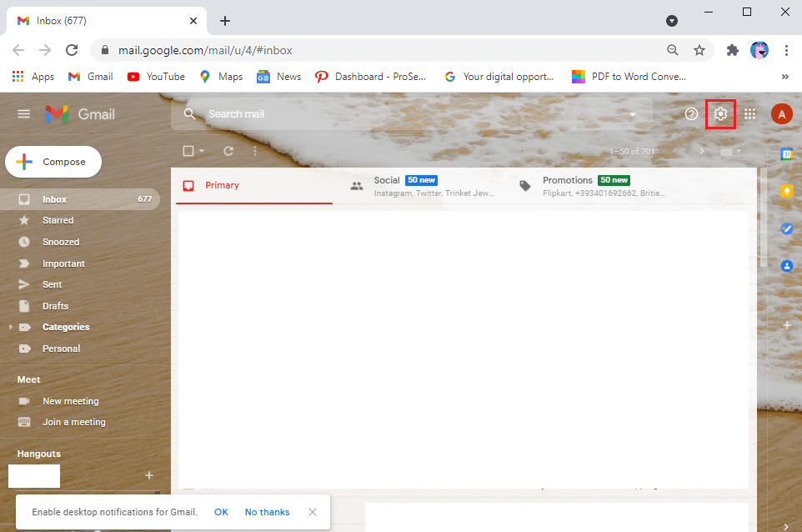The width and height of the screenshot is (802, 532).
Task: Open Chrome tab search dropdown arrow
Action: [672, 21]
